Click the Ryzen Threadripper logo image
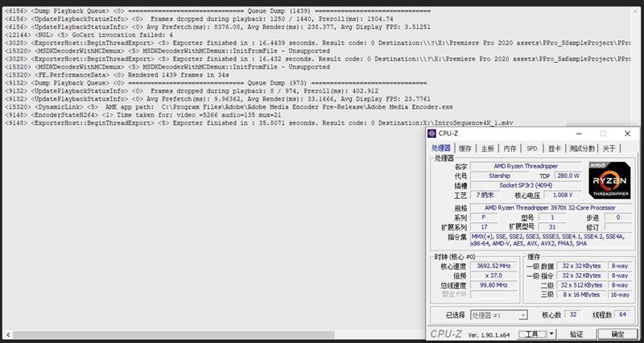The width and height of the screenshot is (644, 343). click(609, 180)
